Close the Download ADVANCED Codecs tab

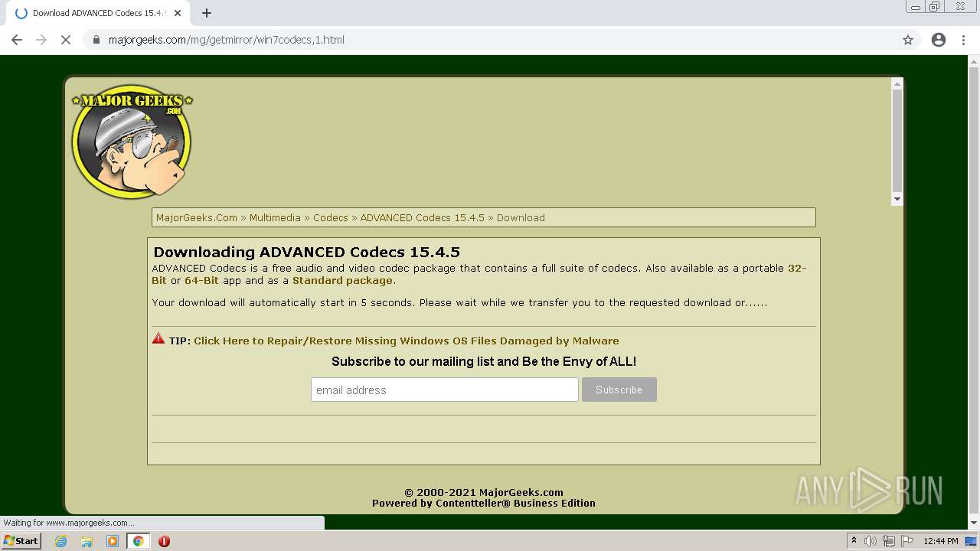point(178,13)
